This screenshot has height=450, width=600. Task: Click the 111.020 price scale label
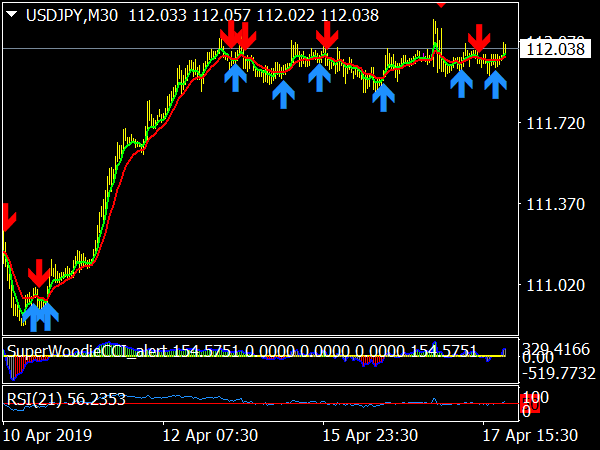tap(556, 285)
